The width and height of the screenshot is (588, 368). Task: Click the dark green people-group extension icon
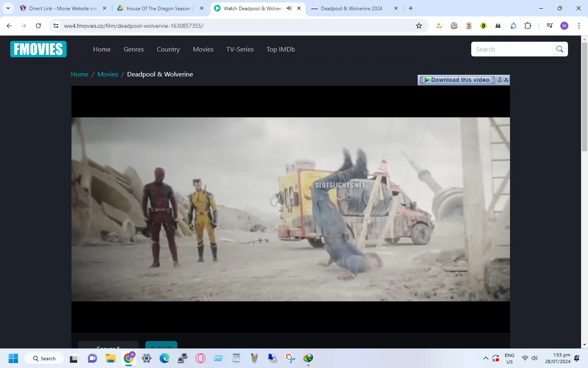pyautogui.click(x=498, y=26)
